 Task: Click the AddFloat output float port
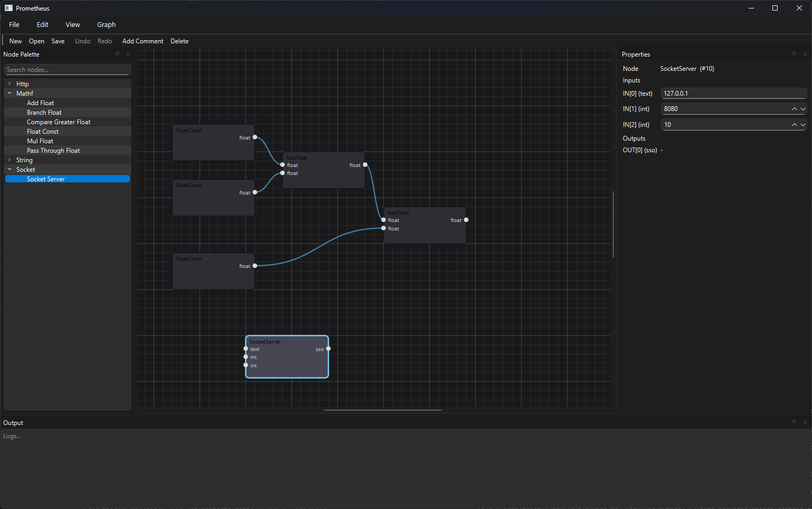(x=466, y=220)
